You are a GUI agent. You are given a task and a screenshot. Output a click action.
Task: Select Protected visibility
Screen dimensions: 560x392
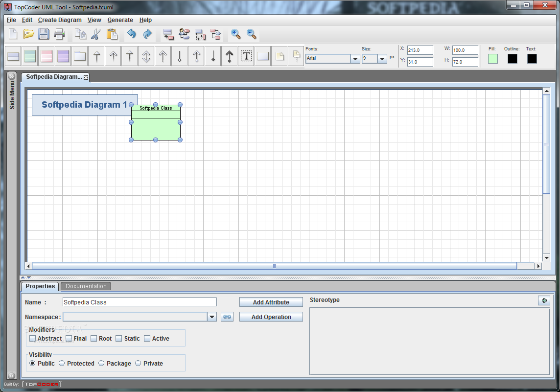(x=62, y=363)
